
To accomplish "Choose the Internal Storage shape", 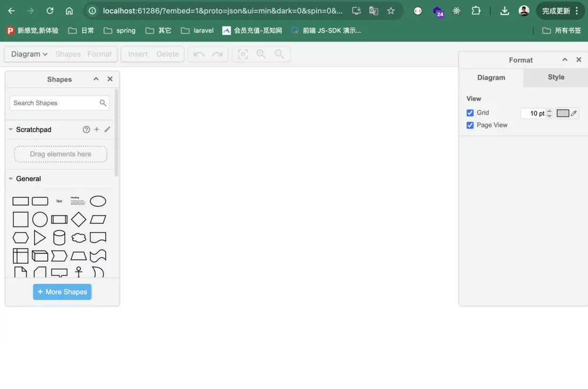I will (20, 256).
